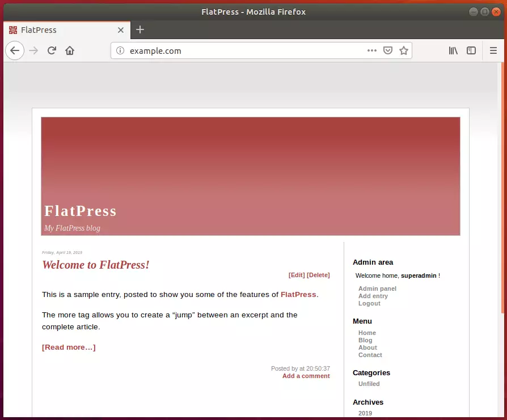Maximize the Firefox window
The height and width of the screenshot is (420, 507).
[x=485, y=12]
